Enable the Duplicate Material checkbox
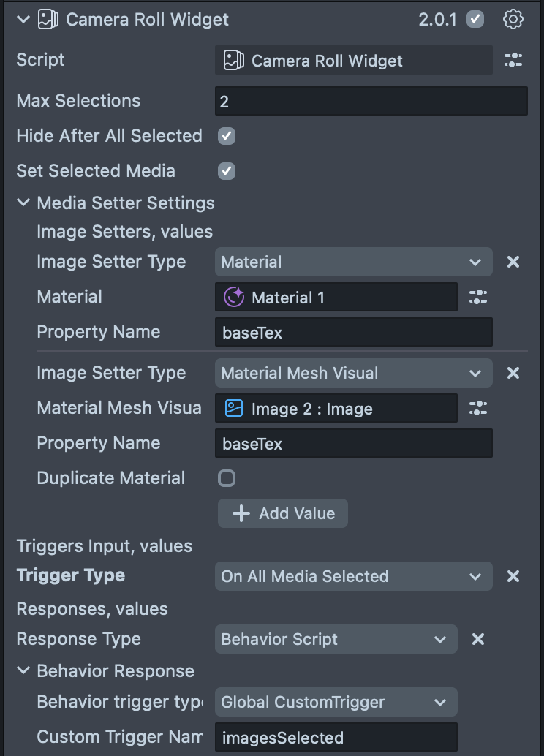 [227, 478]
